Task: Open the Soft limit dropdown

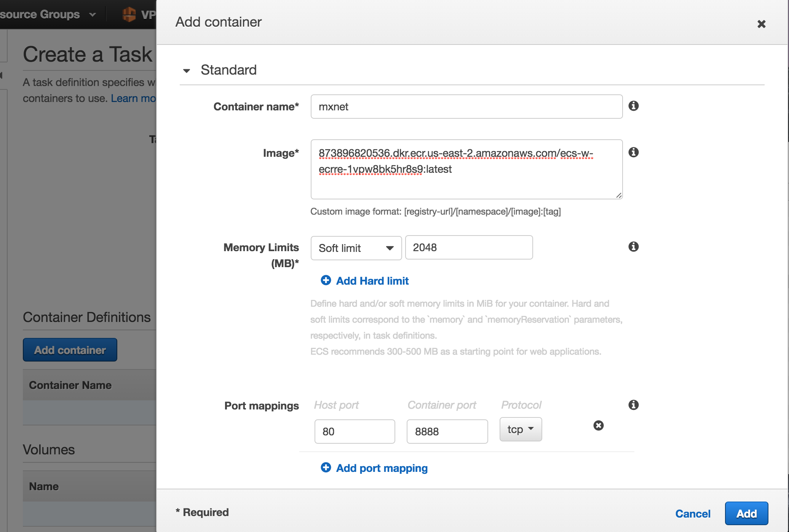Action: coord(356,248)
